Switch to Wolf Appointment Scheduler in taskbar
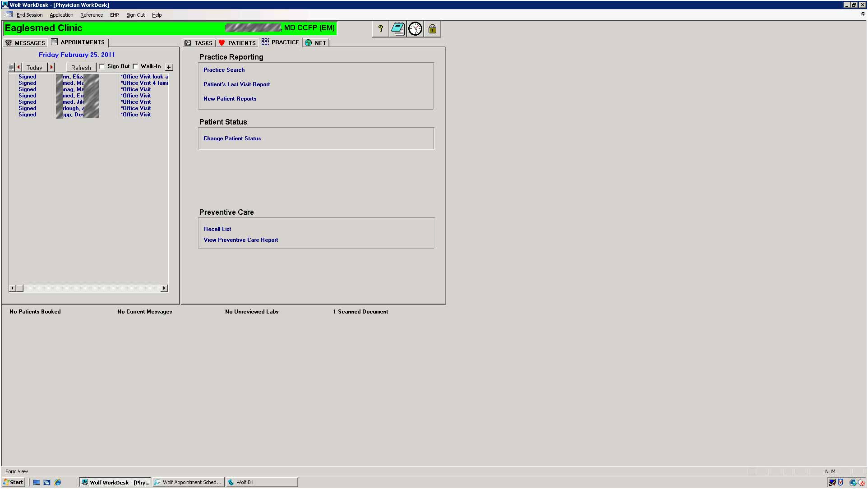 pos(189,482)
